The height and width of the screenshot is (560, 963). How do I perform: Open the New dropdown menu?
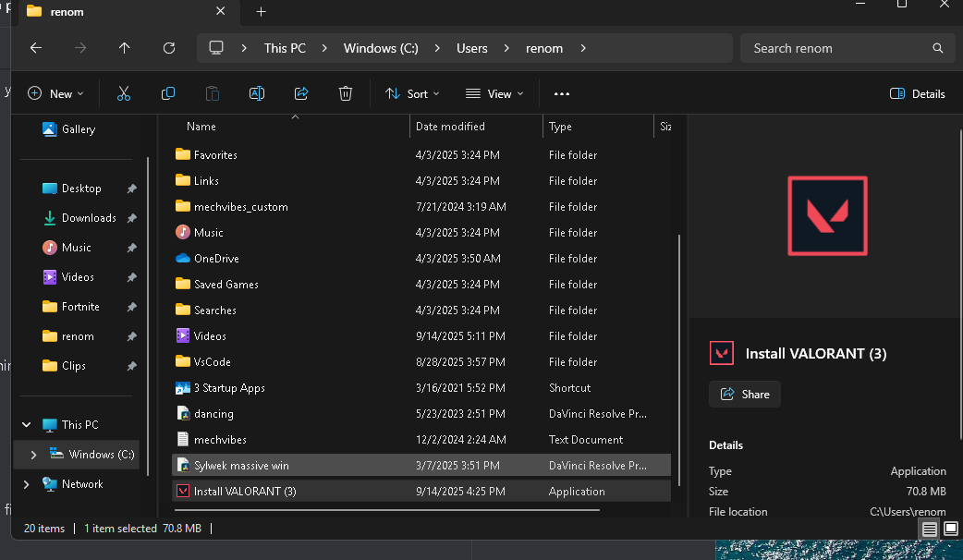pyautogui.click(x=55, y=94)
